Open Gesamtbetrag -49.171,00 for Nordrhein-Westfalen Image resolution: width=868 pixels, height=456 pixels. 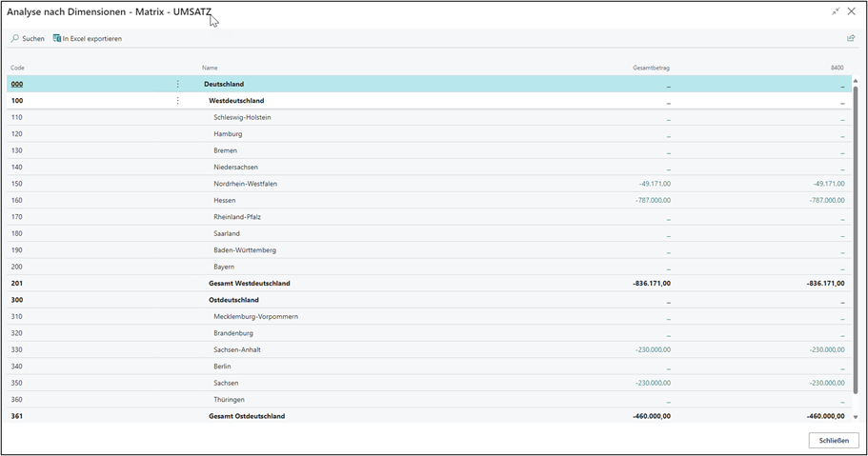(655, 184)
